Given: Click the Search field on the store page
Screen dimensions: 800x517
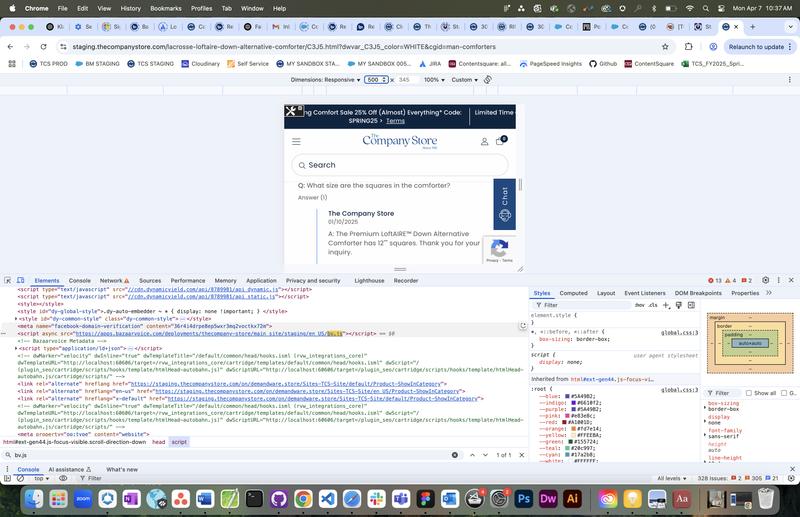Looking at the screenshot, I should pos(399,165).
